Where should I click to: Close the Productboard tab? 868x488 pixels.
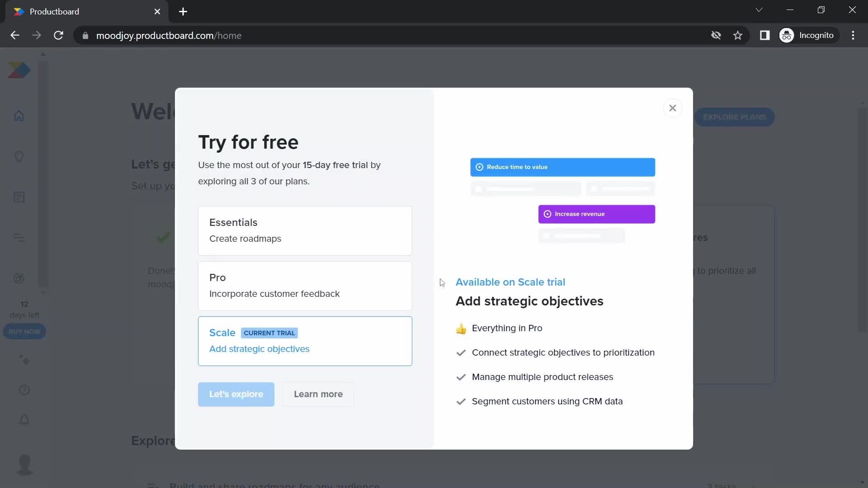coord(157,12)
